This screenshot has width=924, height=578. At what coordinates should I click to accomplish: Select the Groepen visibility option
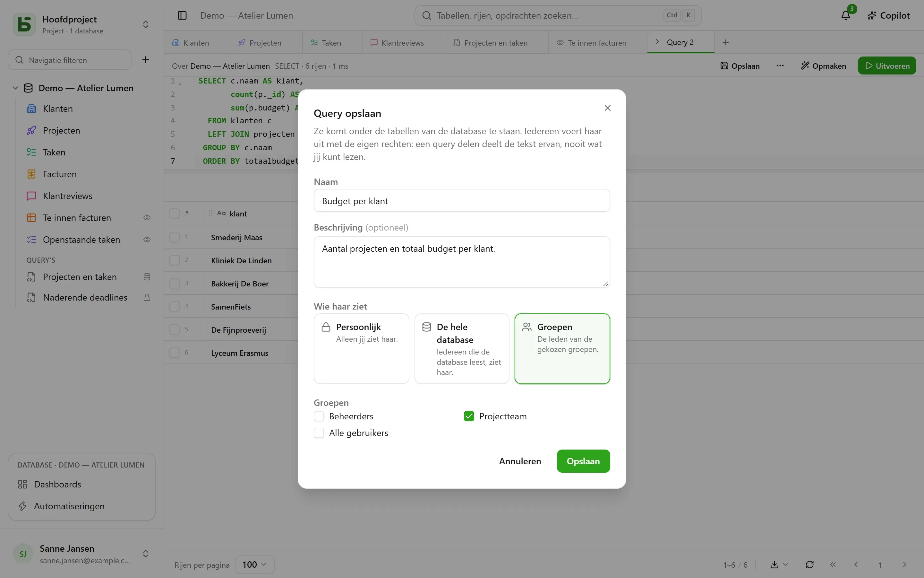[562, 349]
